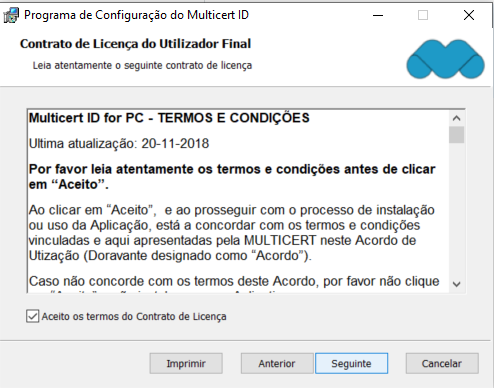Screen dimensions: 494x388
Task: Click the installer icon in the title bar
Action: tap(11, 15)
